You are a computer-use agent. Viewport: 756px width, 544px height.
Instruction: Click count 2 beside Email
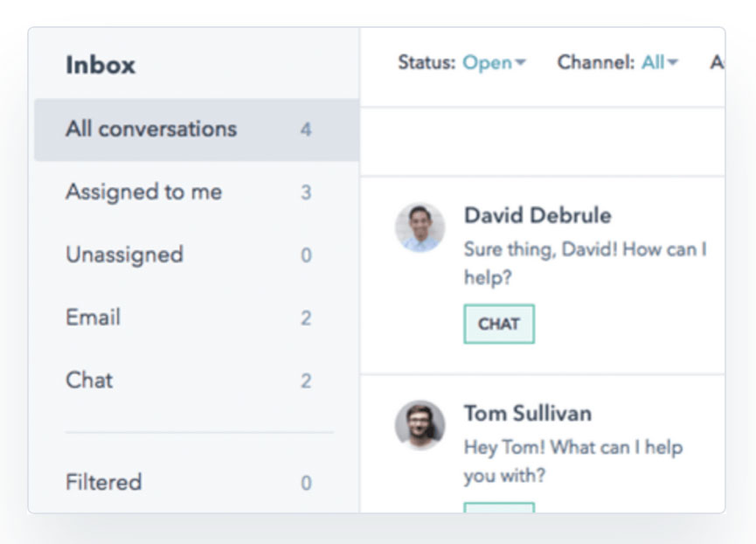tap(306, 318)
